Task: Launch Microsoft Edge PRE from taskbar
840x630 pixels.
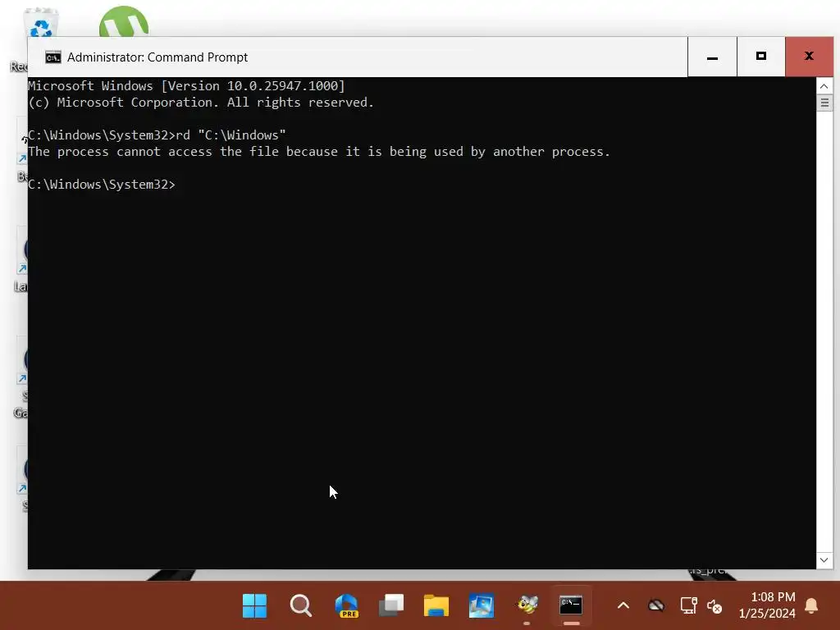Action: tap(347, 605)
